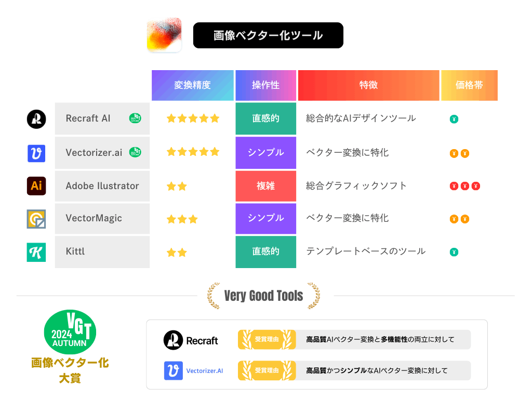
Task: Select the 操作性 column header
Action: pyautogui.click(x=265, y=85)
